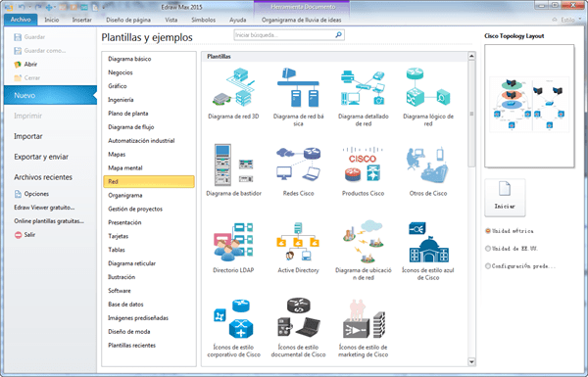Open the Edraw Viewer gratuito link
The width and height of the screenshot is (588, 377).
tap(44, 208)
